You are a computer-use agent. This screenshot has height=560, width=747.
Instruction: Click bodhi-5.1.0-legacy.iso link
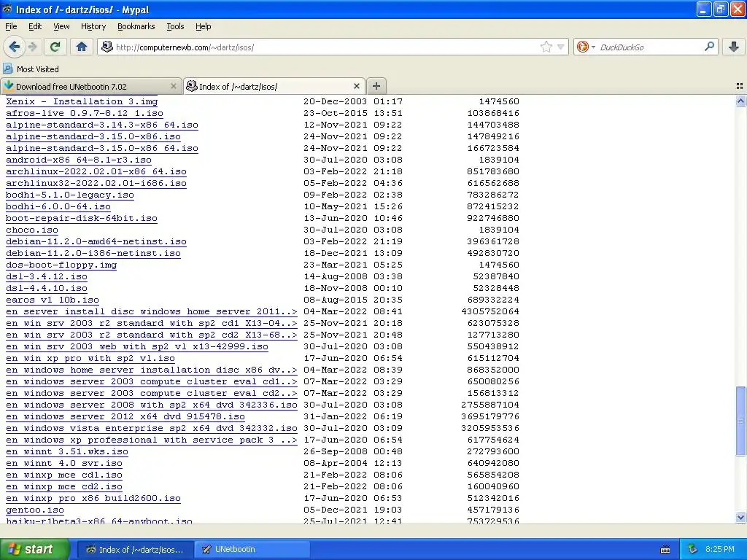point(70,195)
